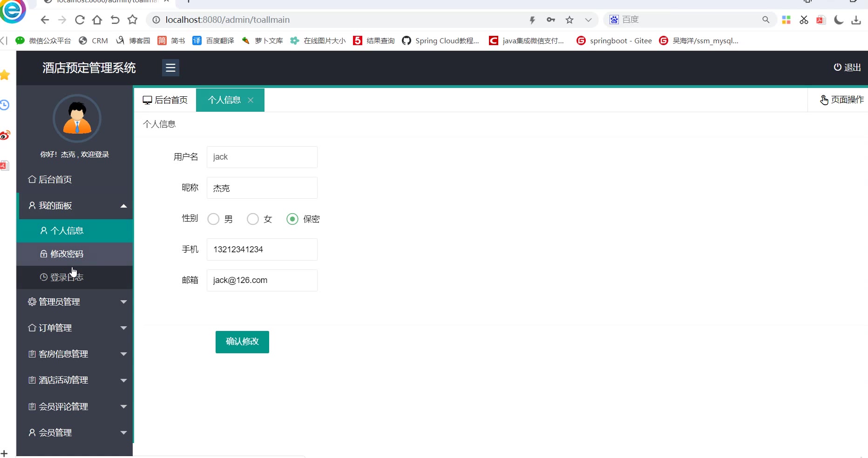This screenshot has height=458, width=868.
Task: Expand the 会员管理 menu
Action: tap(75, 433)
